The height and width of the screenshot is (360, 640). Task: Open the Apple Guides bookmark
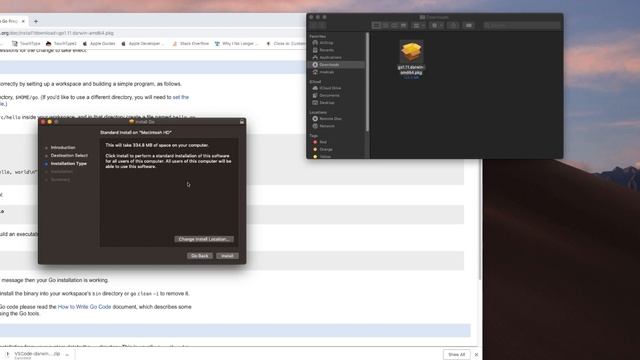(99, 43)
